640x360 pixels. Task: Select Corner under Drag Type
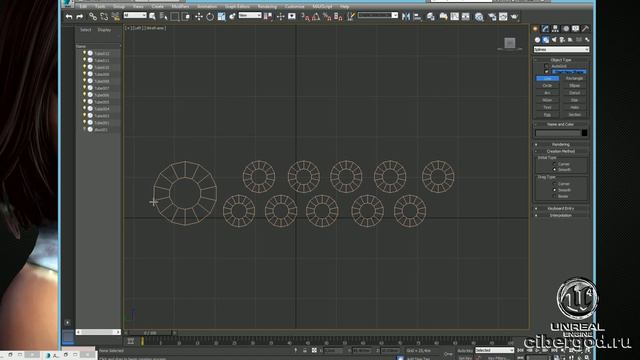tap(554, 184)
